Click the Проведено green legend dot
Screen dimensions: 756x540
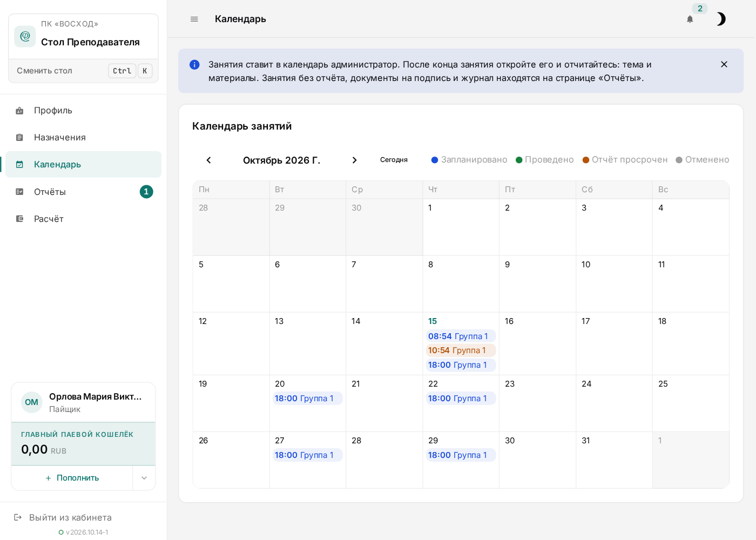click(519, 160)
